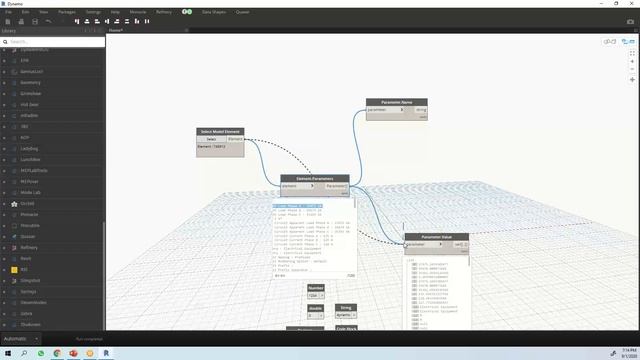Expand the Mode Lab library category
This screenshot has width=640, height=360.
(x=31, y=193)
